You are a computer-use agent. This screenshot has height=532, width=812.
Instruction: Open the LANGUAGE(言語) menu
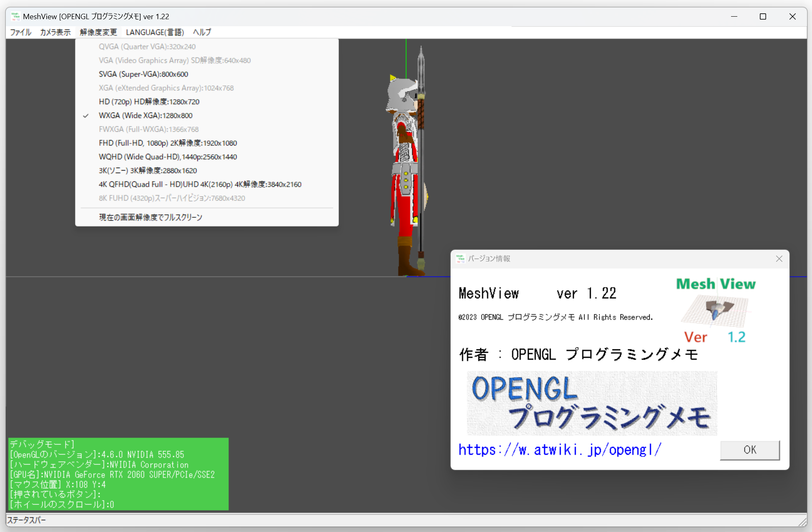pyautogui.click(x=155, y=32)
